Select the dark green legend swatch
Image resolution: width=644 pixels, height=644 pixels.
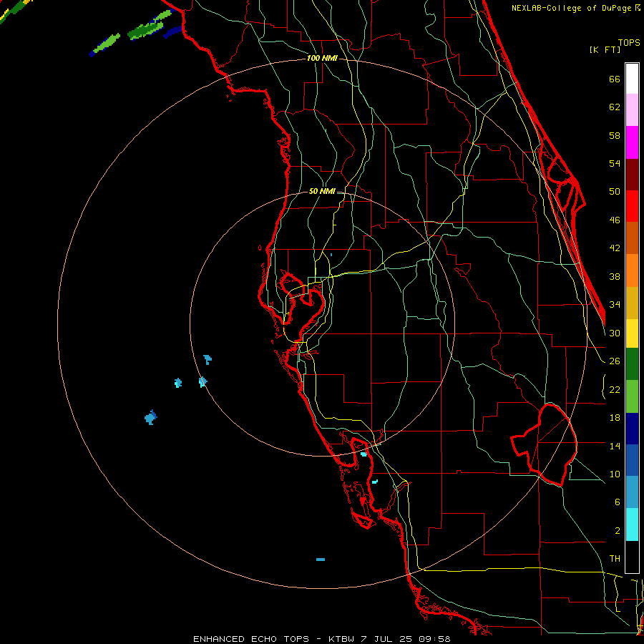(632, 364)
